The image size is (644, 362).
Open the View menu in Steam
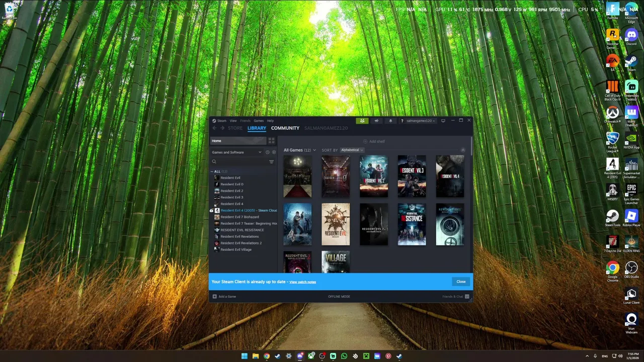coord(233,121)
